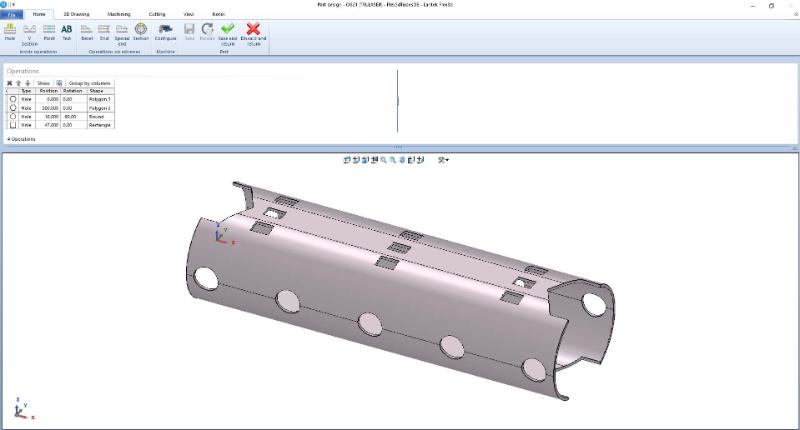Switch to the Machining tab
The height and width of the screenshot is (430, 800).
pos(119,15)
